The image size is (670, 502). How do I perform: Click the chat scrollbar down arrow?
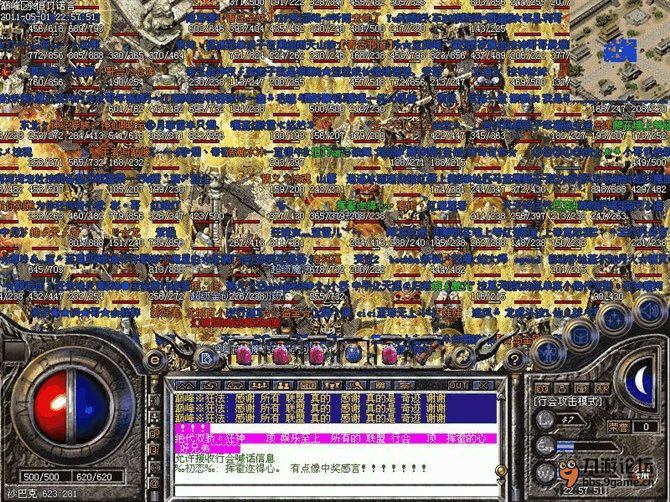[x=501, y=484]
